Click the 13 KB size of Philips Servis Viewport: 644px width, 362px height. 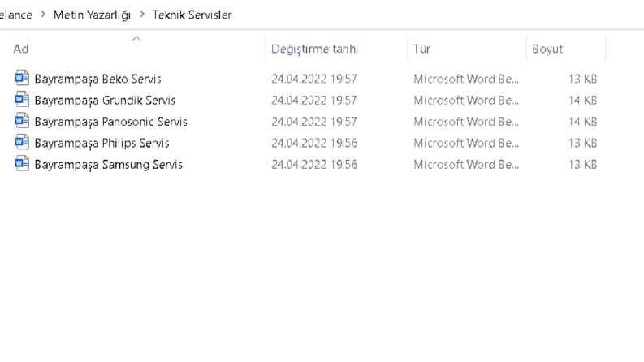pyautogui.click(x=582, y=143)
